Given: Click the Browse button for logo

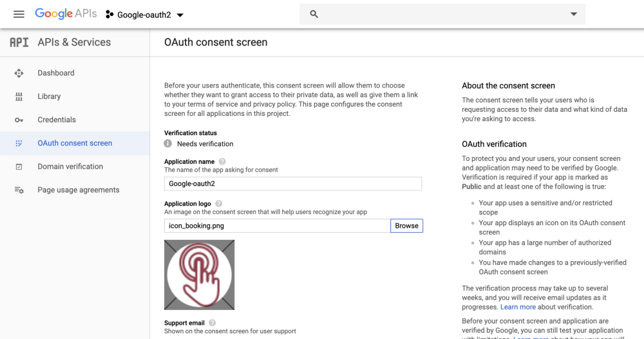Looking at the screenshot, I should tap(406, 226).
